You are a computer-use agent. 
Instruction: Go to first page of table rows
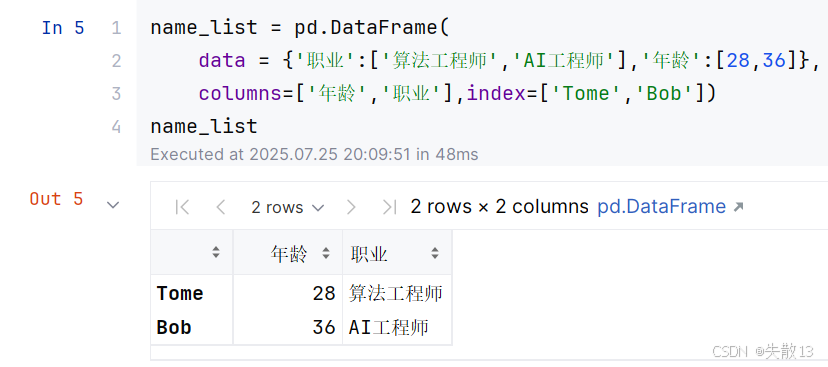[x=182, y=208]
